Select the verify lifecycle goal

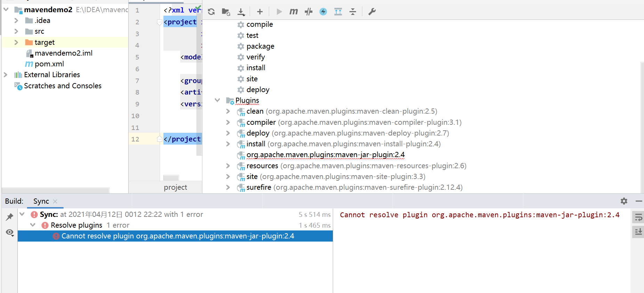pos(256,57)
